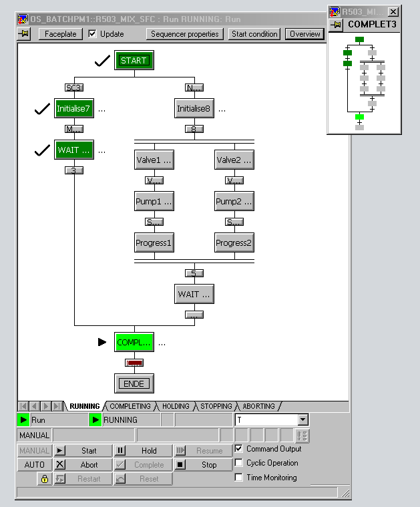This screenshot has width=420, height=507.
Task: Enable Cyclic Operation checkbox
Action: [x=238, y=463]
